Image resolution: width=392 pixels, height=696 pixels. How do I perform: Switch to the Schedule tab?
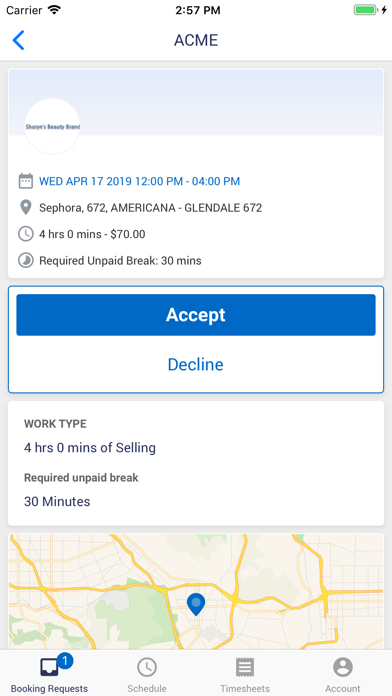click(147, 675)
